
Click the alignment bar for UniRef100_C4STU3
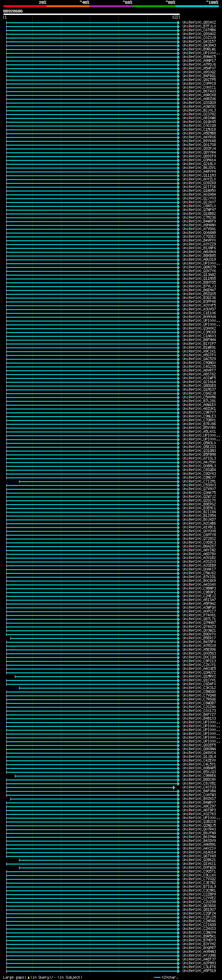pos(91,787)
